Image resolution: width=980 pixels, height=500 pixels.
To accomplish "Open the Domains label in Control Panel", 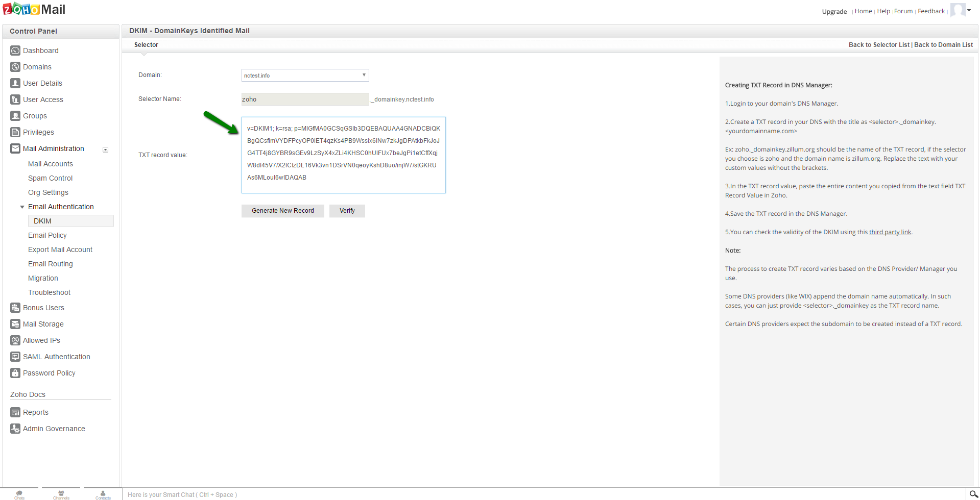I will tap(37, 67).
